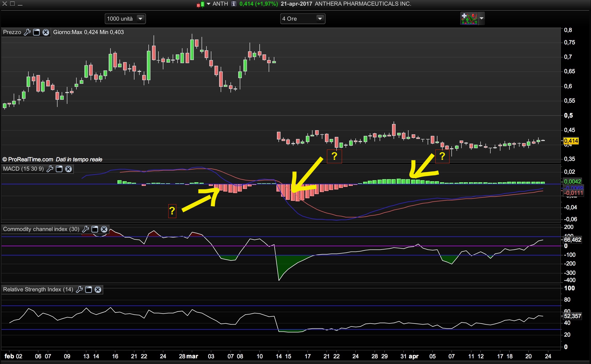Maximize the Relative Strength Index panel
Viewport: 591px width, 364px height.
[x=89, y=289]
